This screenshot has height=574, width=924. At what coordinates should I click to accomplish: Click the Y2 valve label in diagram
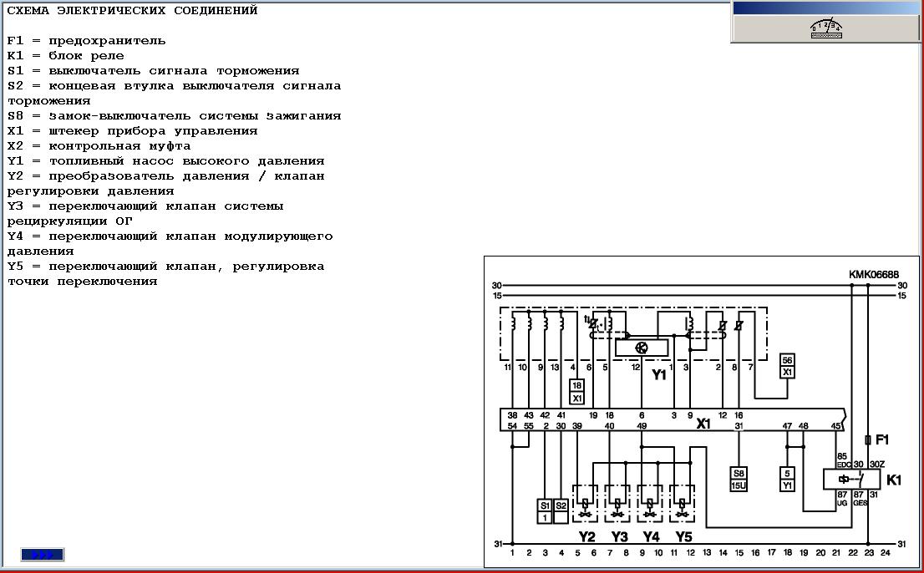click(587, 537)
